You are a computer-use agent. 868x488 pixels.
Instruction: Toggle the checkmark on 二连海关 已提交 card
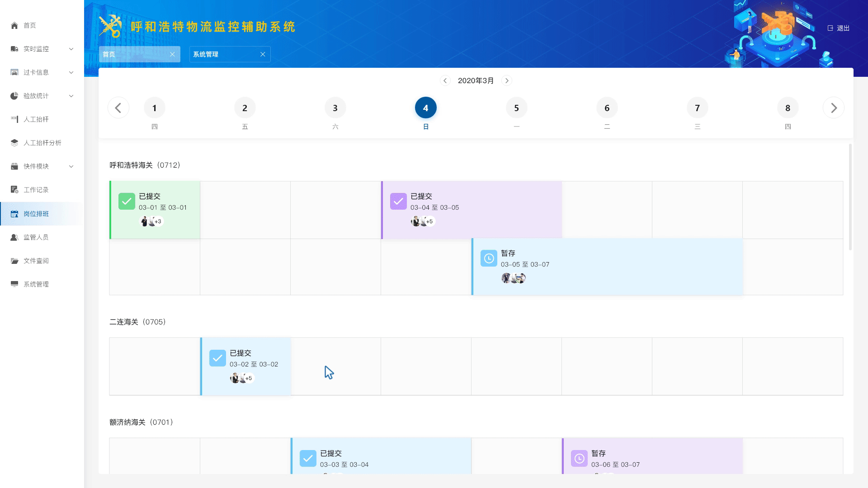[x=217, y=358]
